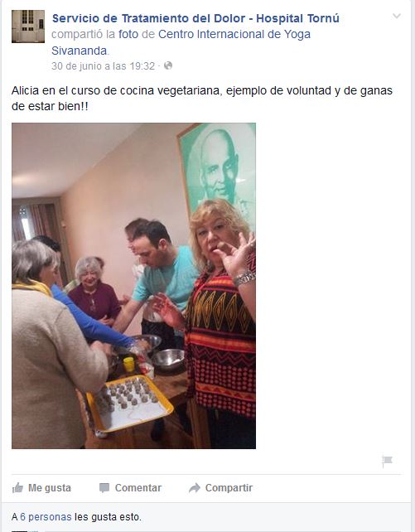The width and height of the screenshot is (415, 532).
Task: Open the shared cooking class photo
Action: [133, 286]
